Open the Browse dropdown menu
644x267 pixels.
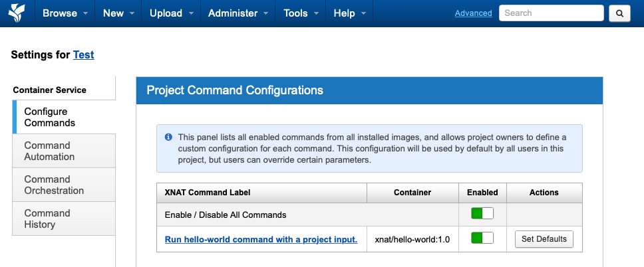pos(65,13)
